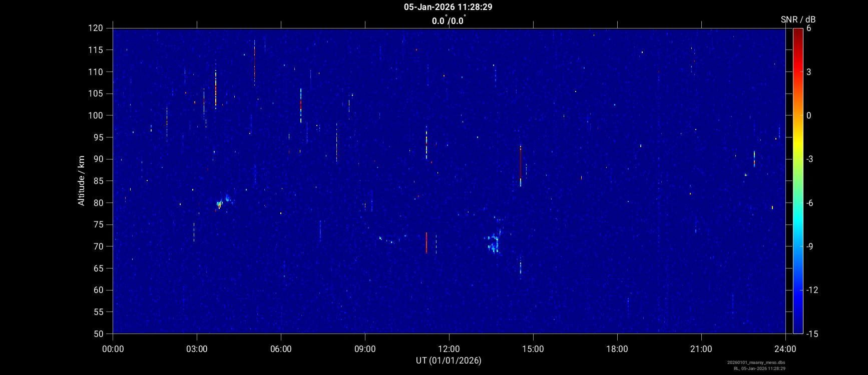Click the UT (01/01/2026) axis title
The image size is (868, 375).
click(448, 360)
